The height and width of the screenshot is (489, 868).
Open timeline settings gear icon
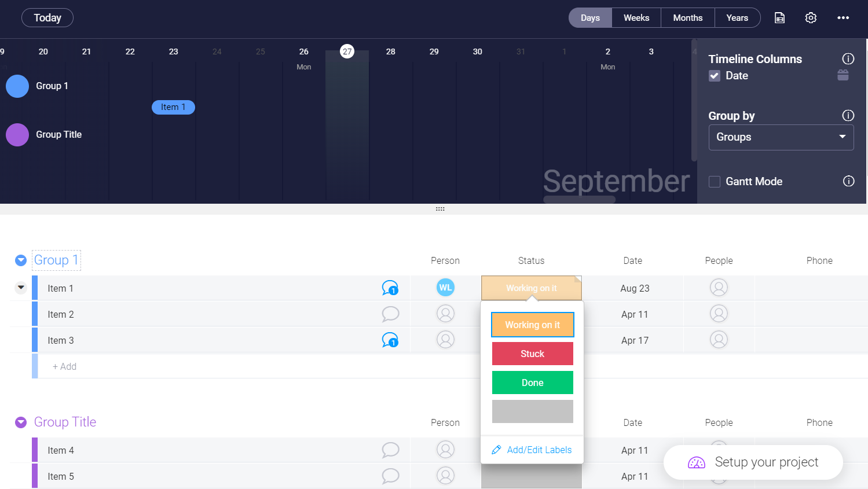click(811, 18)
